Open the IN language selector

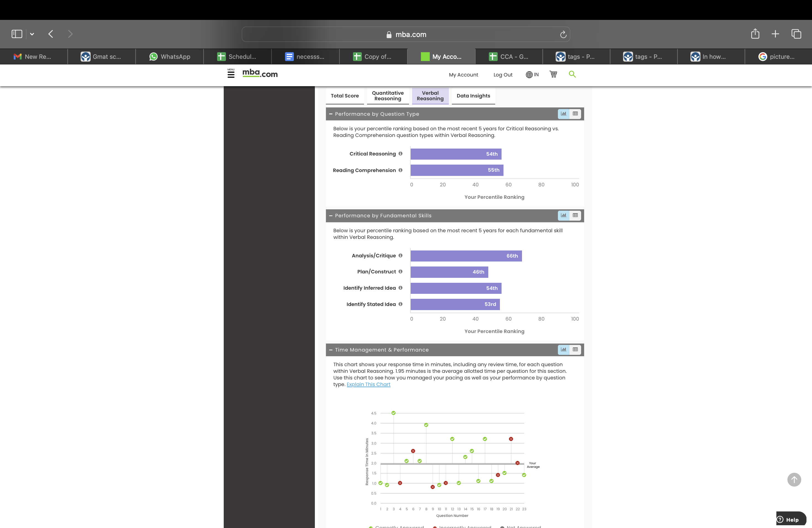click(532, 74)
